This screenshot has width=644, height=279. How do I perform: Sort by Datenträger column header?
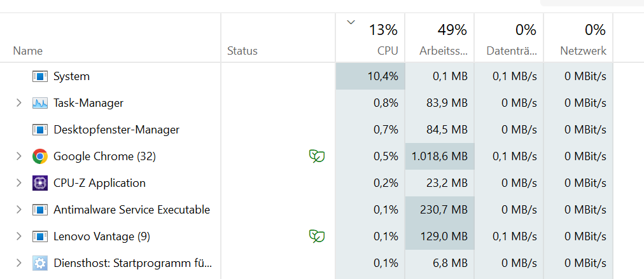(511, 51)
